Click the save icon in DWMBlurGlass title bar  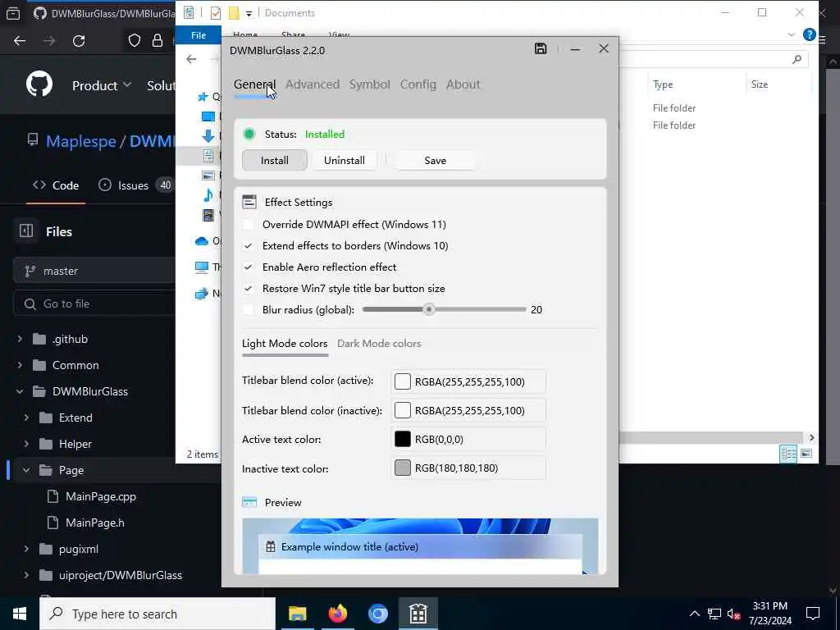pos(541,48)
